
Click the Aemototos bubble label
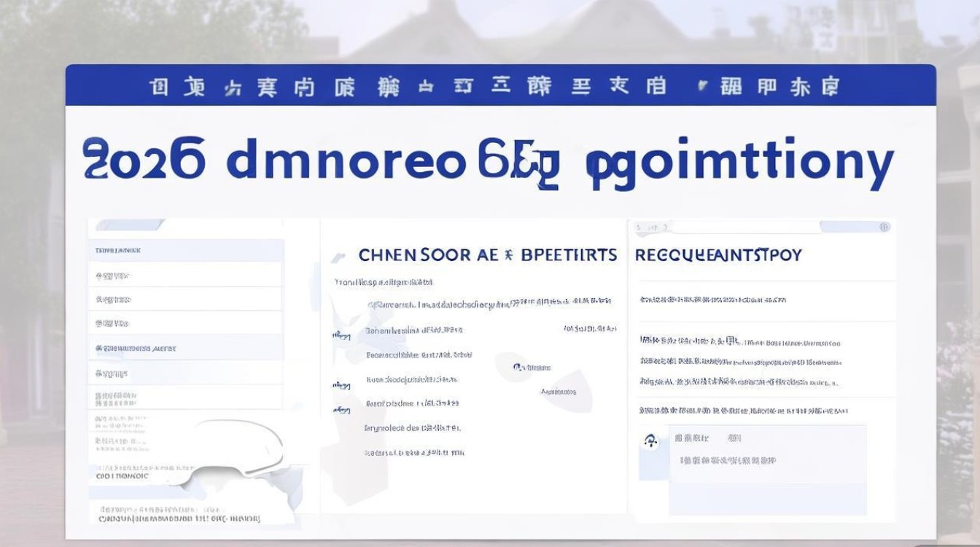559,392
